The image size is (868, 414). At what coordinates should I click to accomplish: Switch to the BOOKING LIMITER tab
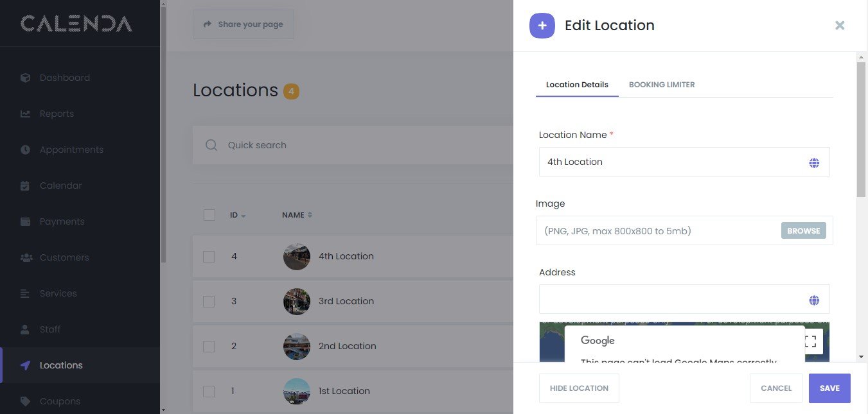pos(661,85)
